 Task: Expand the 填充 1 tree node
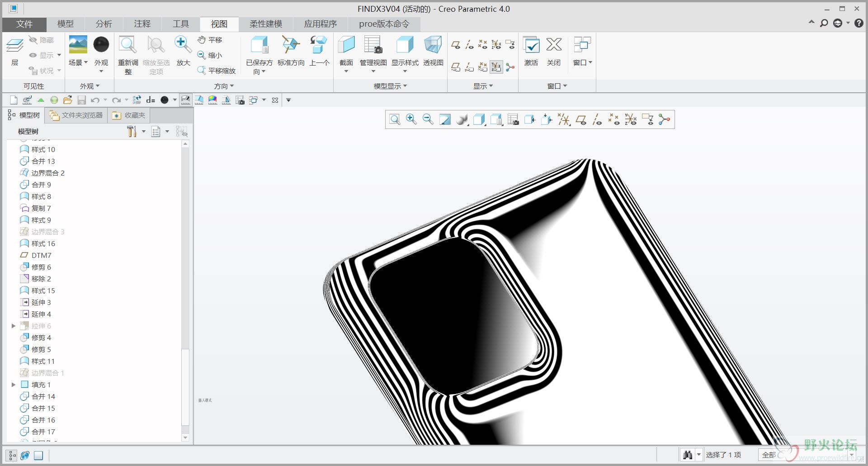click(14, 385)
